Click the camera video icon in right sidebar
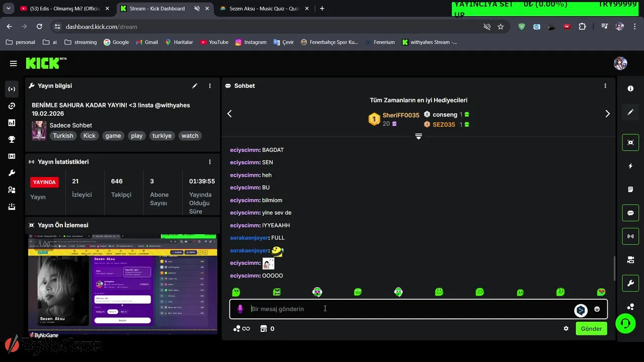 tap(630, 260)
